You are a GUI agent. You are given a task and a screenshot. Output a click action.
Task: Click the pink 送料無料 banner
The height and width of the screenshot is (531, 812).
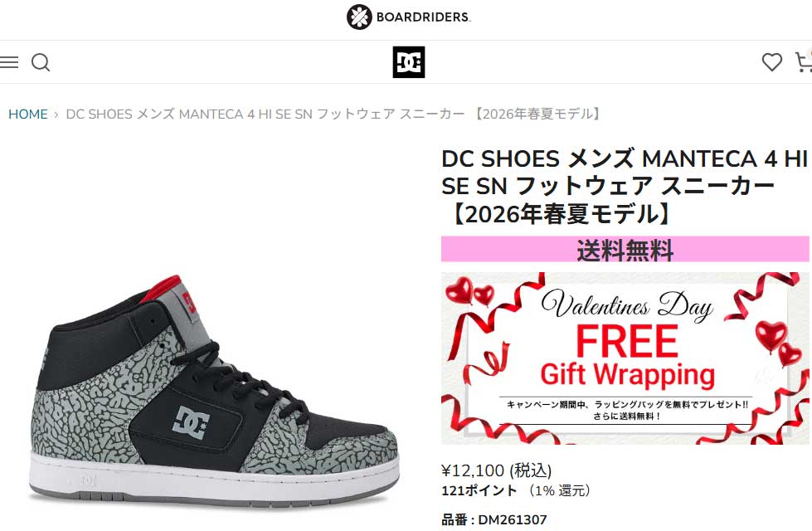click(625, 249)
